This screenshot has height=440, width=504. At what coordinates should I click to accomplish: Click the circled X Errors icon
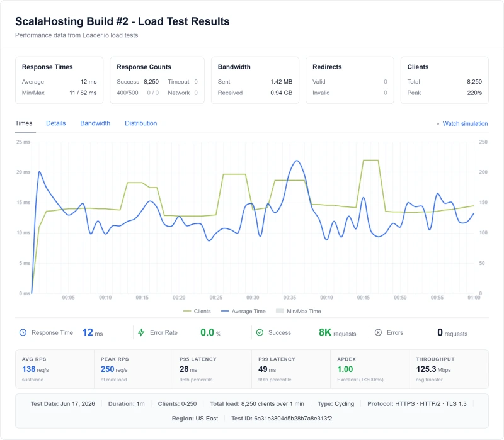pos(379,332)
